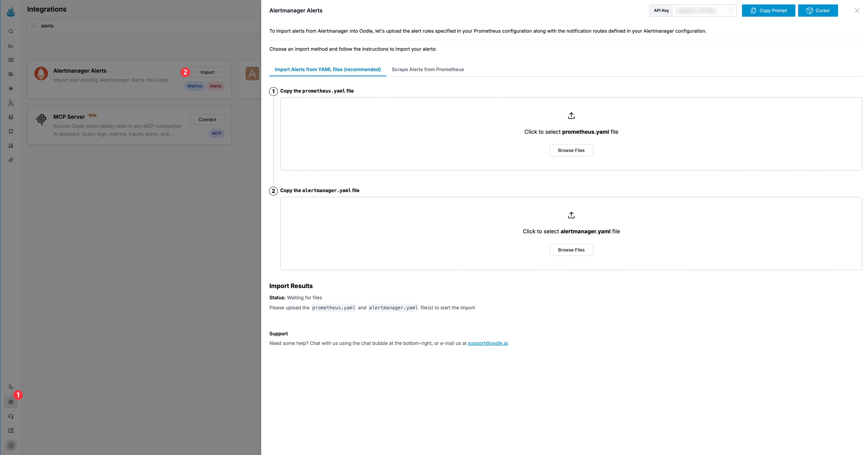Click Copy Prompt in the panel header

tap(769, 10)
